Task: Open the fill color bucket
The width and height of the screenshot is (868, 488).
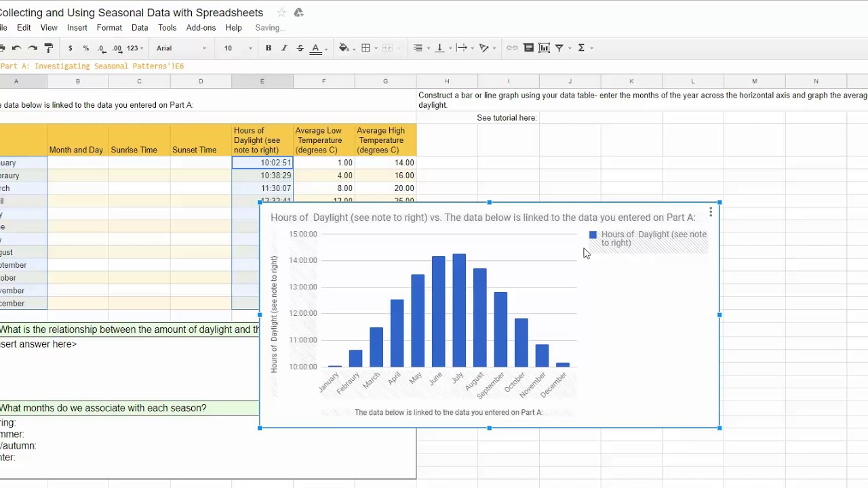Action: coord(344,48)
